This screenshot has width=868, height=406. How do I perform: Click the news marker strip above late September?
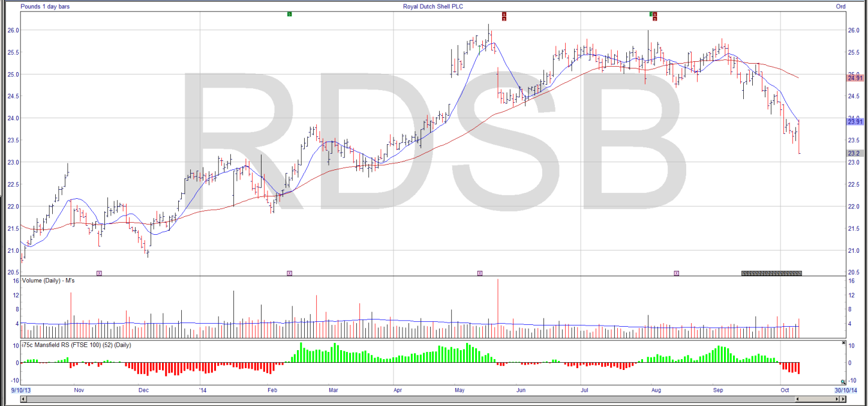(x=771, y=273)
